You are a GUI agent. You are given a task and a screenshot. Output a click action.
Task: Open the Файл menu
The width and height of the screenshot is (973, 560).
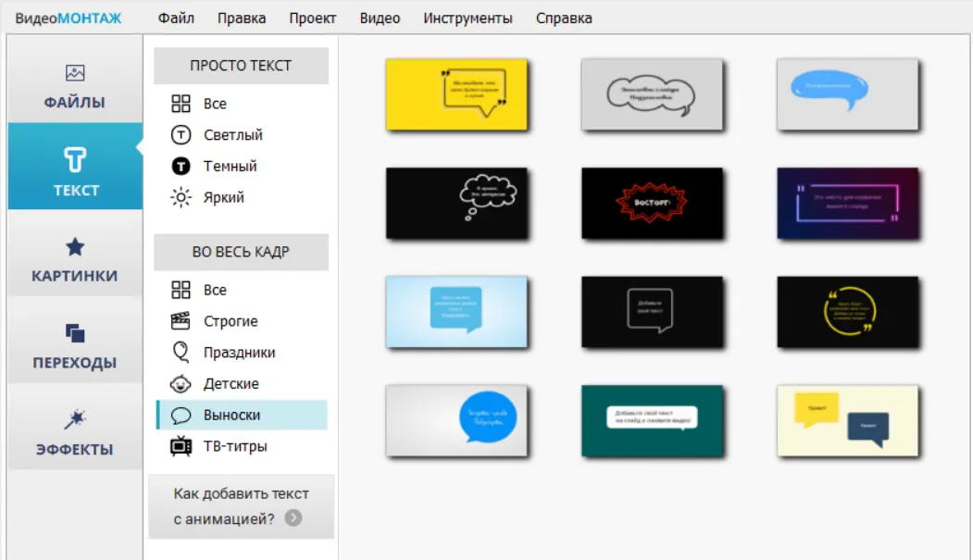coord(176,18)
